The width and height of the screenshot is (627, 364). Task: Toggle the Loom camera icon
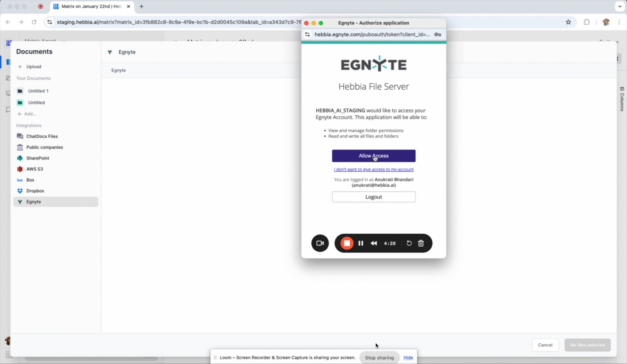click(320, 243)
